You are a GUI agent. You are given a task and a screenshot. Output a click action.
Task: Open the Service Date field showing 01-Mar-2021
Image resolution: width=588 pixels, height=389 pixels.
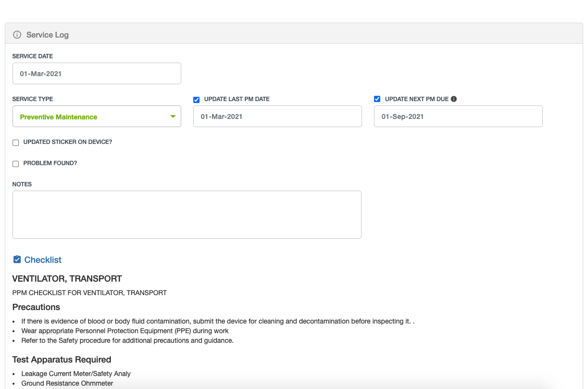coord(96,74)
